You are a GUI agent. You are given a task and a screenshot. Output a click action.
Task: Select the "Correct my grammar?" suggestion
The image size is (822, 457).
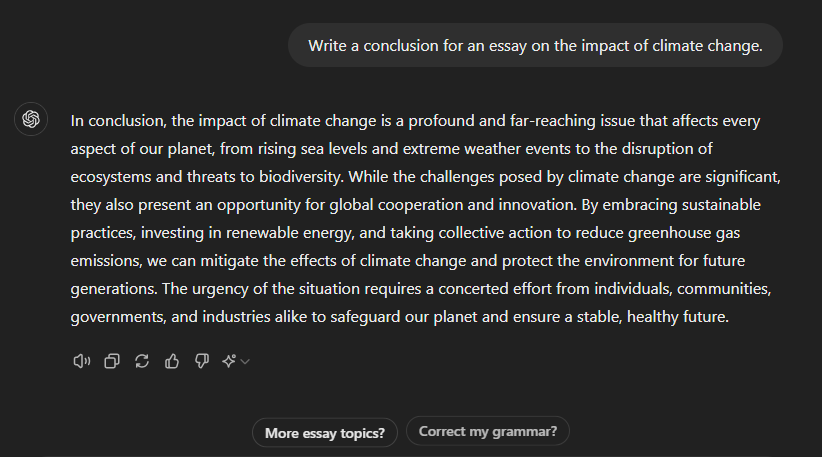(x=488, y=432)
